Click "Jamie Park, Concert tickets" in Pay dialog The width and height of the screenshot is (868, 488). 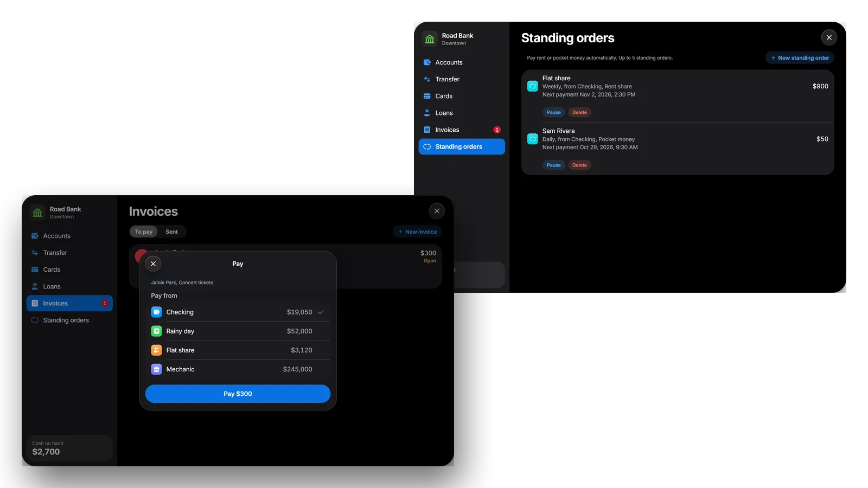tap(182, 282)
